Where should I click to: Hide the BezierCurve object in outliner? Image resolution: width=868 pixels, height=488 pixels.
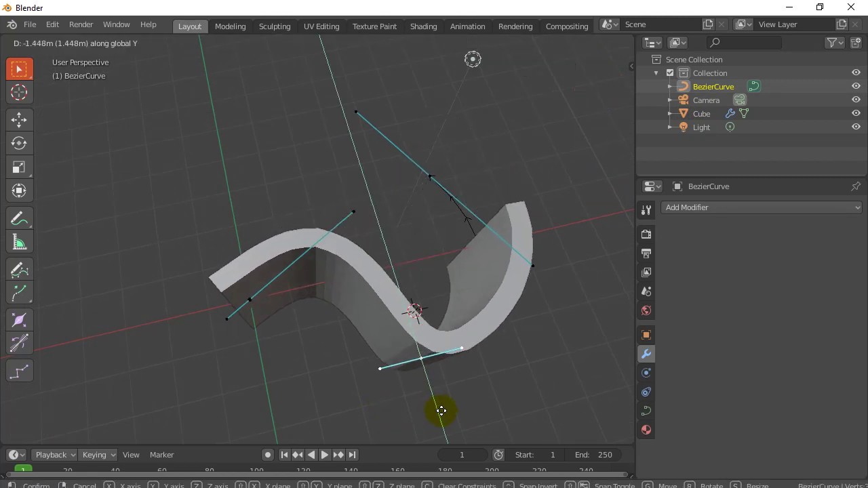point(856,86)
